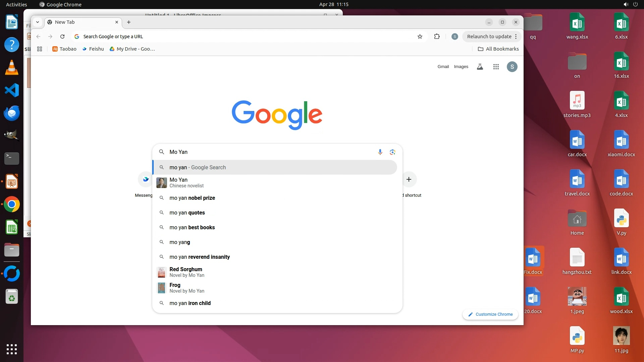644x362 pixels.
Task: Click the voice search microphone icon
Action: 380,152
